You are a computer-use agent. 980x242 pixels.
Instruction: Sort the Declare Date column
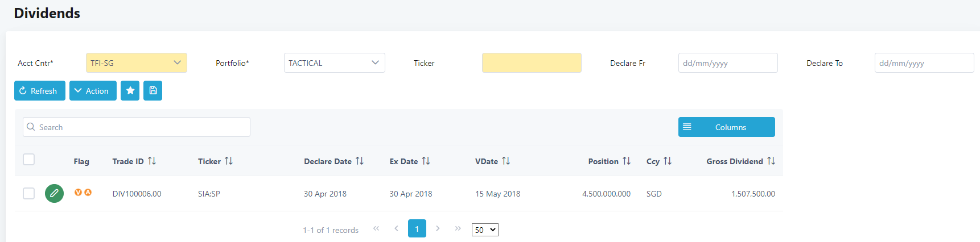(x=360, y=161)
